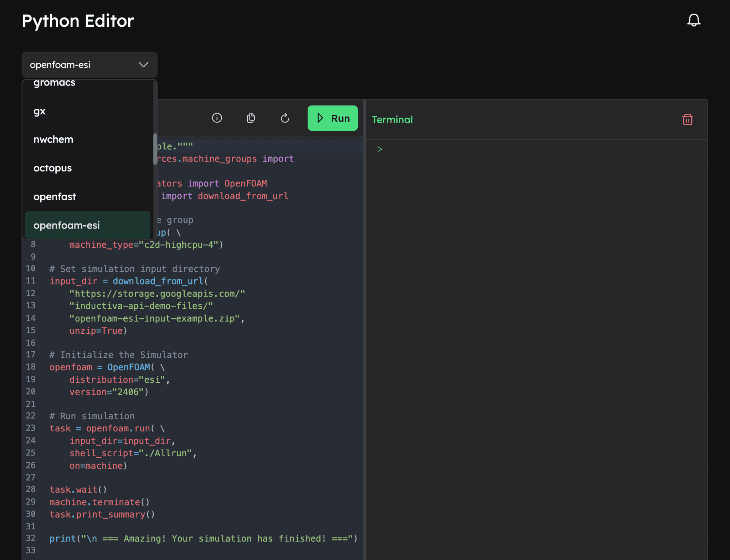
Task: Select "nwchem" from the open list
Action: click(x=53, y=139)
